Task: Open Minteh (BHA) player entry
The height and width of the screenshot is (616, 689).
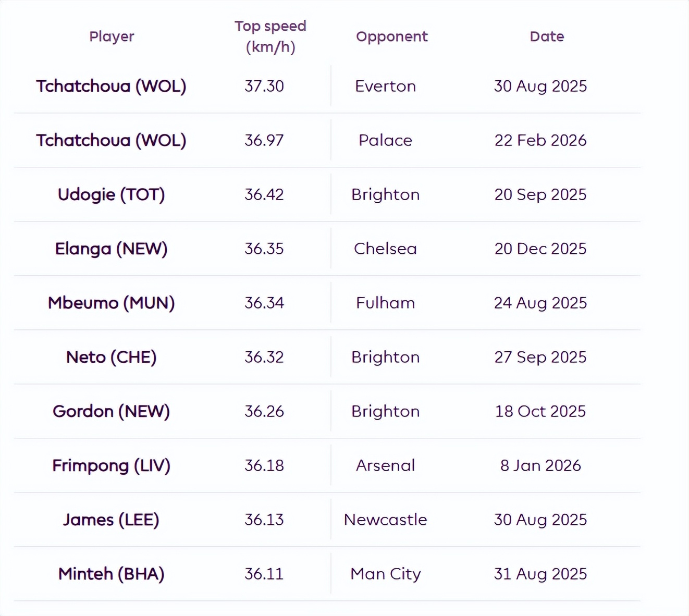Action: point(111,574)
